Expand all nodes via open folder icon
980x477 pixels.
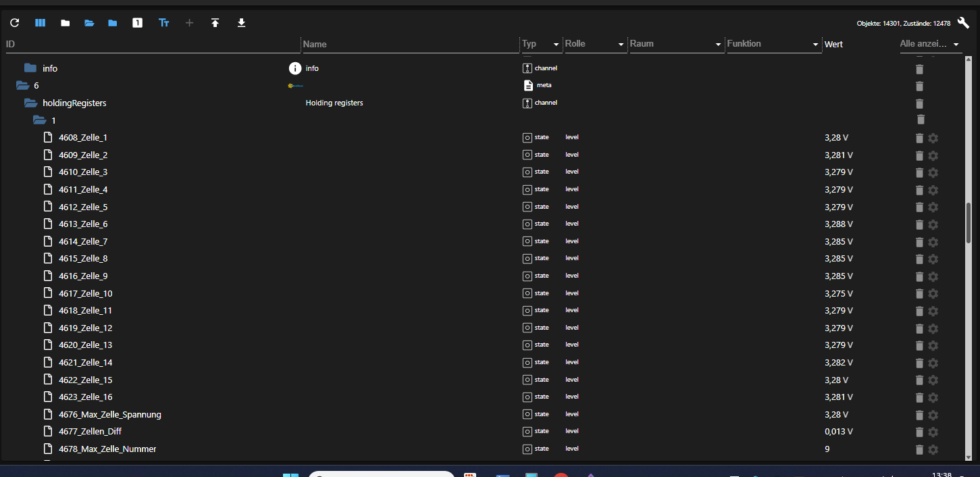tap(89, 22)
